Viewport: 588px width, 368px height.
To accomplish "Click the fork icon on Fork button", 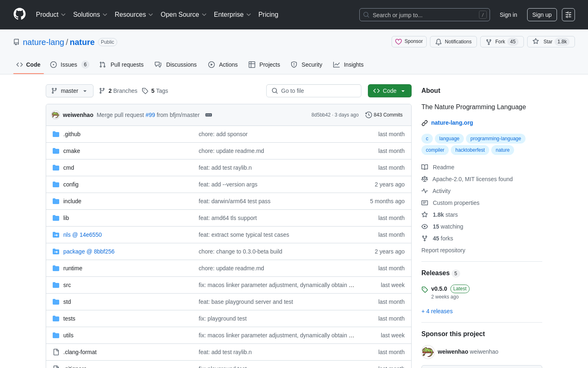I will click(489, 42).
